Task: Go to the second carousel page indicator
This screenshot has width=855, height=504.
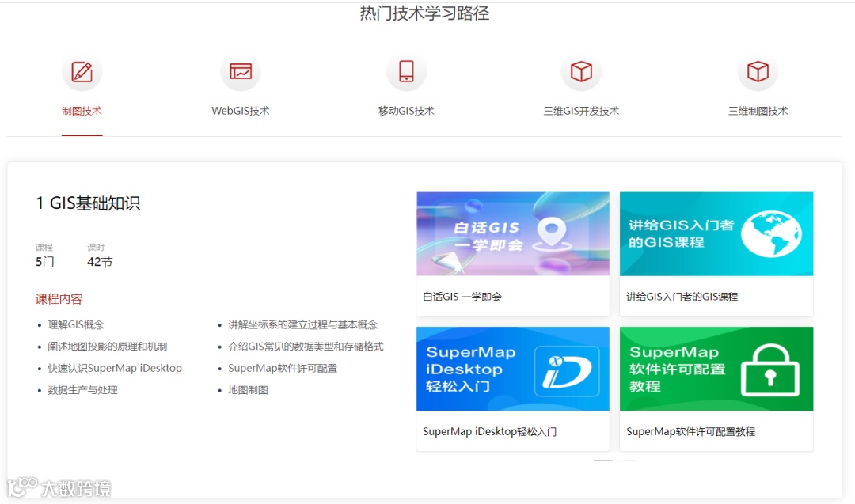Action: 626,460
